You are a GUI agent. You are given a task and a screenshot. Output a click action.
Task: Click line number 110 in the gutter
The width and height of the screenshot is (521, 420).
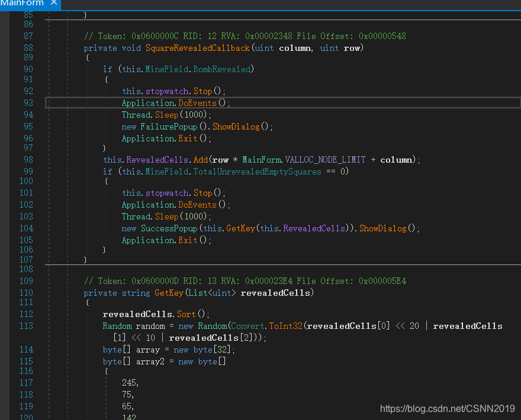pyautogui.click(x=26, y=293)
